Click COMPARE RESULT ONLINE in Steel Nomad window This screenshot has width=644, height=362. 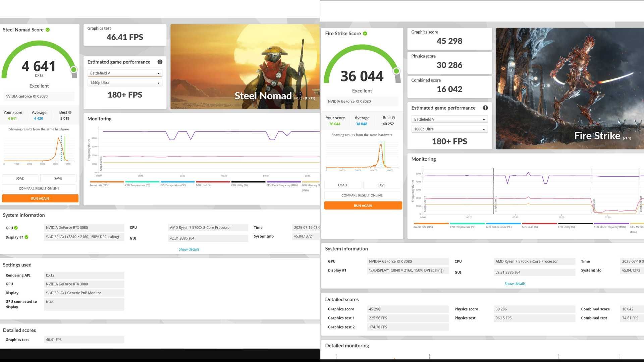[39, 188]
